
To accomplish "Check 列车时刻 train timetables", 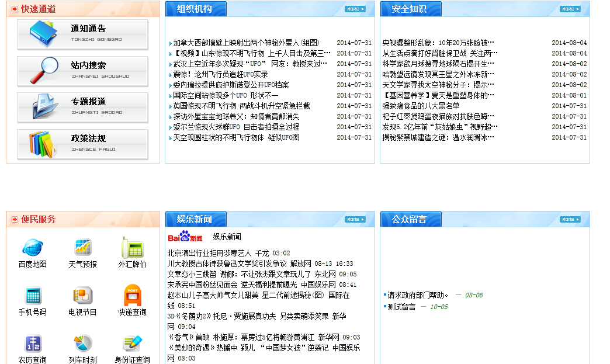I will click(x=82, y=349).
